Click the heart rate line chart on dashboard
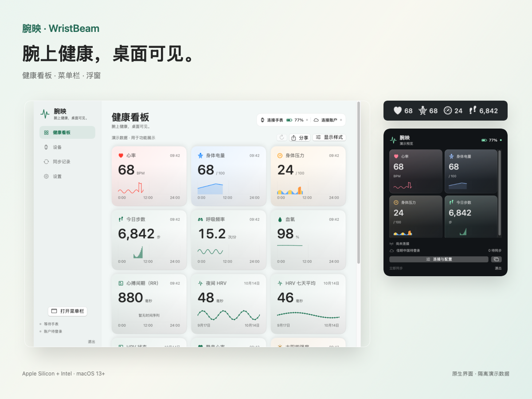The image size is (532, 399). 131,188
